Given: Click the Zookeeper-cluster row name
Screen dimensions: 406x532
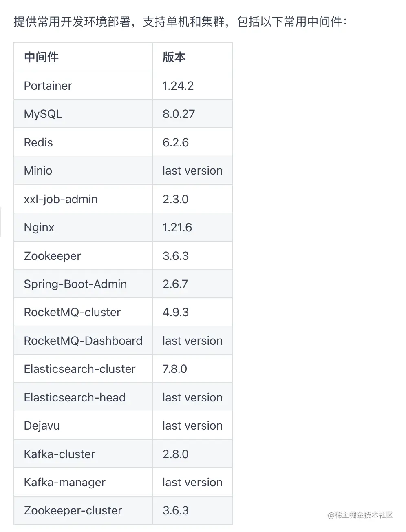Looking at the screenshot, I should [x=73, y=510].
